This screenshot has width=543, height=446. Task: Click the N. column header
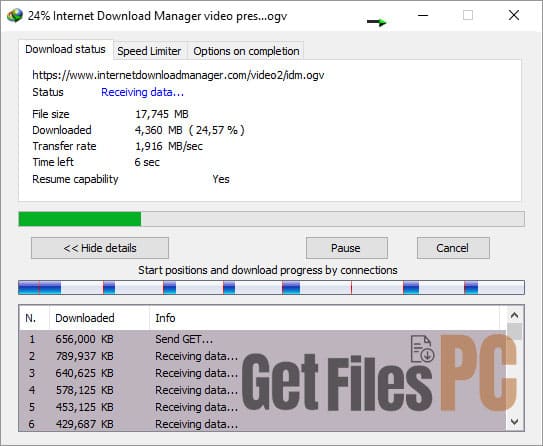tap(34, 318)
